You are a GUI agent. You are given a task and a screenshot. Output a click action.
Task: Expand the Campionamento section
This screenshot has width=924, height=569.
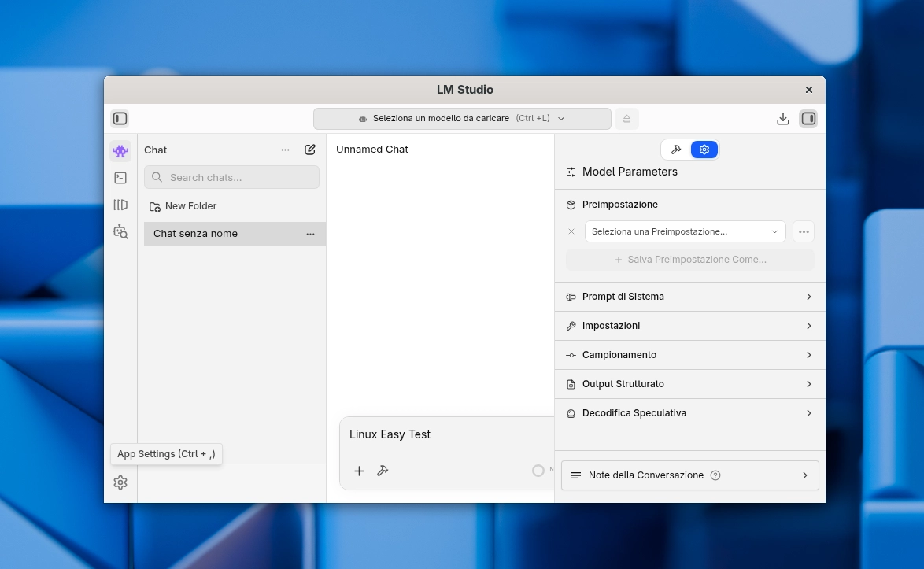pos(689,355)
